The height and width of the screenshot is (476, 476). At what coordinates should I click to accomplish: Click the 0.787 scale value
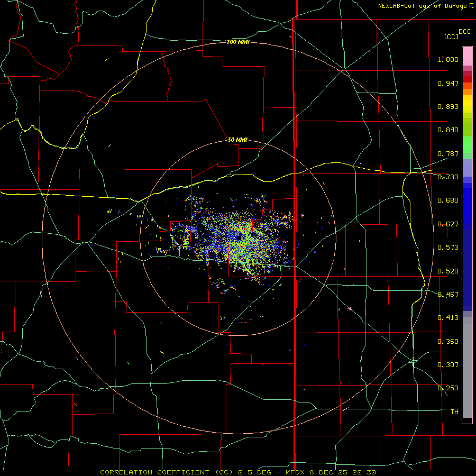448,153
